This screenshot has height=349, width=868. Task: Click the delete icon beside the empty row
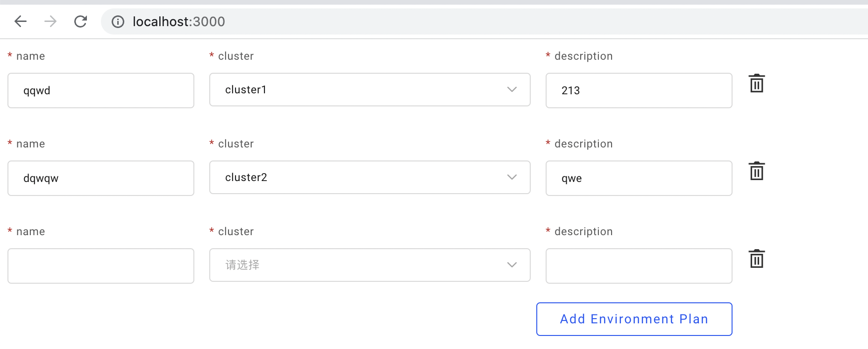[756, 259]
